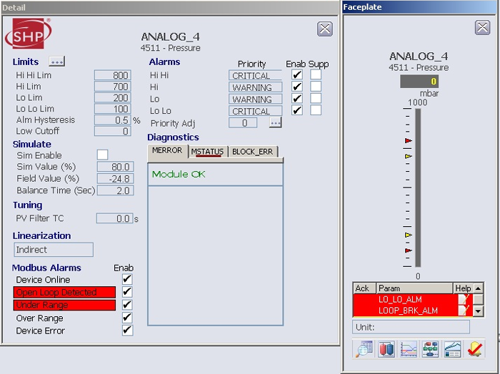Toggle Open Loop Detected Enab checkbox

[127, 292]
